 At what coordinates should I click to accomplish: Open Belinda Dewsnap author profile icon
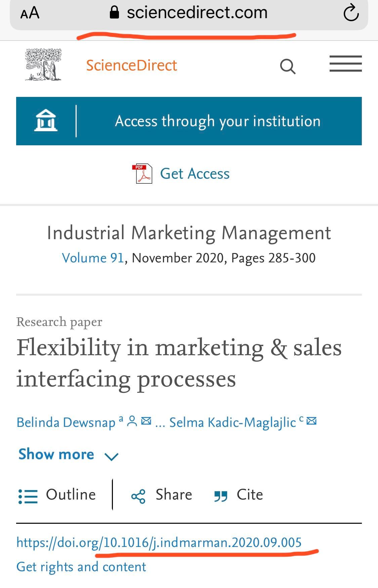[x=132, y=421]
